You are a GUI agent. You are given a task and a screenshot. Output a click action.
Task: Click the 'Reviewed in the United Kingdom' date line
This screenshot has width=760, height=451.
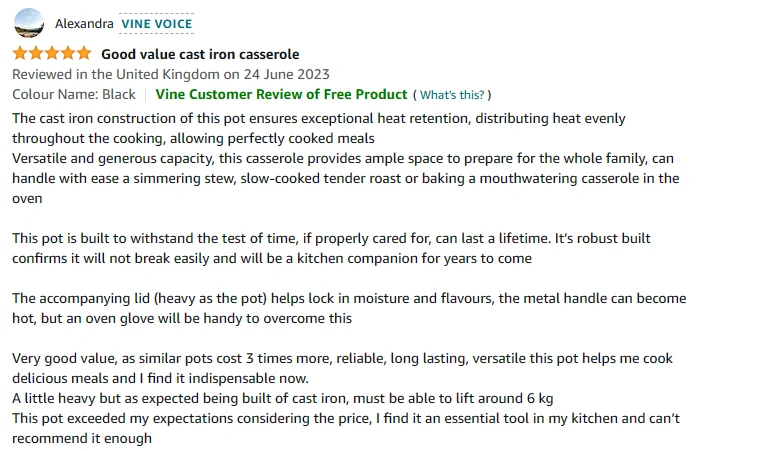pyautogui.click(x=170, y=74)
